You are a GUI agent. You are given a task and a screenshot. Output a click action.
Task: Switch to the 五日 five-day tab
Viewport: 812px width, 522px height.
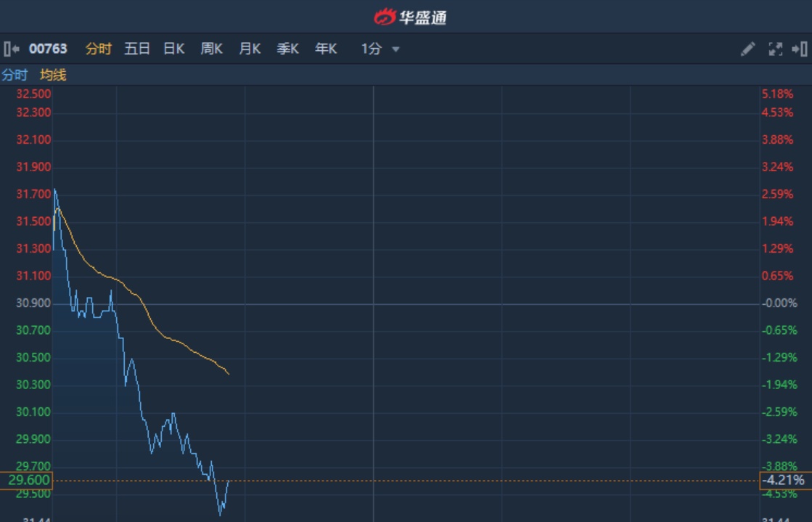[137, 49]
